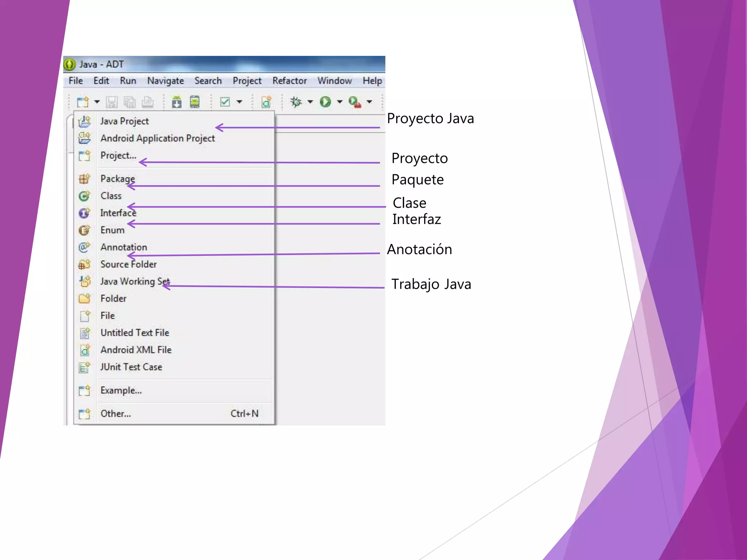Expand the Debug dropdown arrow
Viewport: 747px width, 560px height.
click(310, 102)
